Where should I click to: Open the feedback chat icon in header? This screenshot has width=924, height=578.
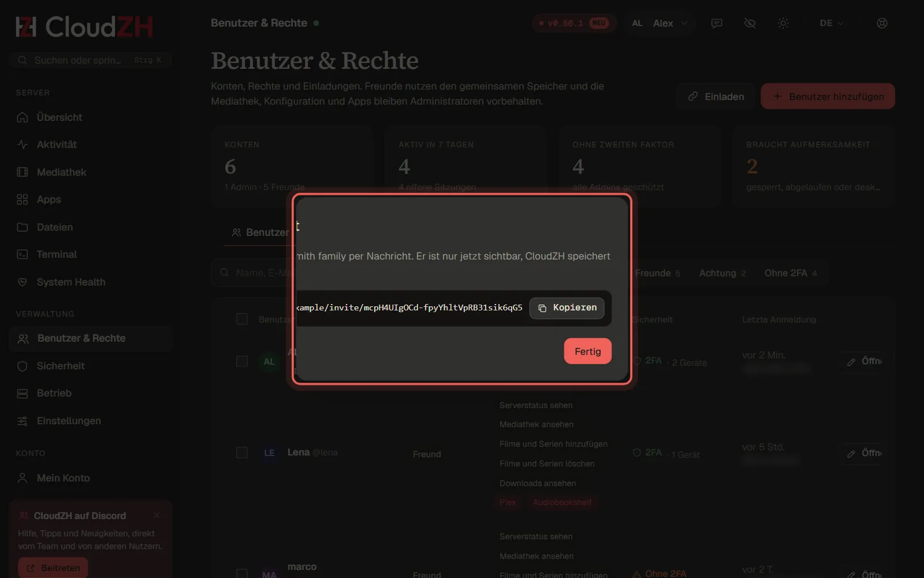click(717, 23)
